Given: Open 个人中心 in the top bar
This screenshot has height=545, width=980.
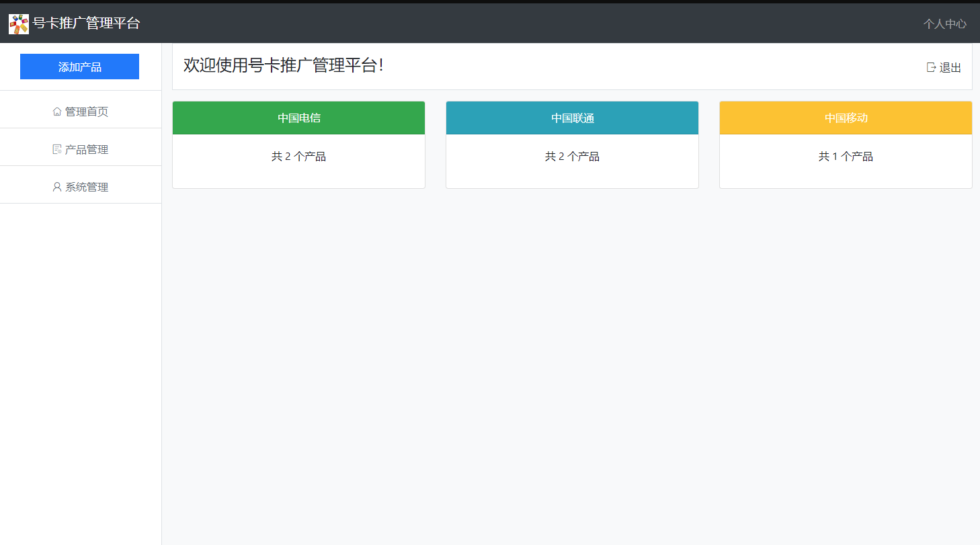Looking at the screenshot, I should coord(945,24).
